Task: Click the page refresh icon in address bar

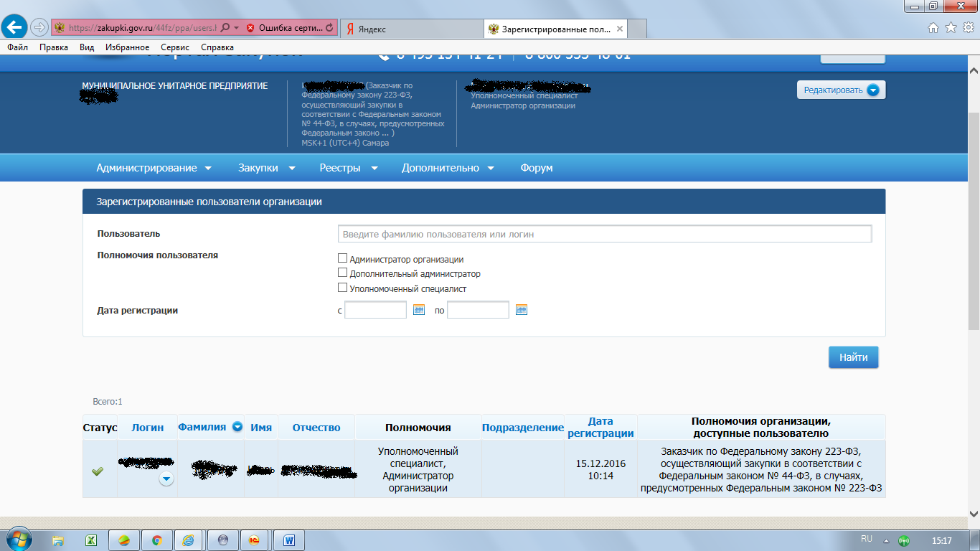Action: (329, 28)
